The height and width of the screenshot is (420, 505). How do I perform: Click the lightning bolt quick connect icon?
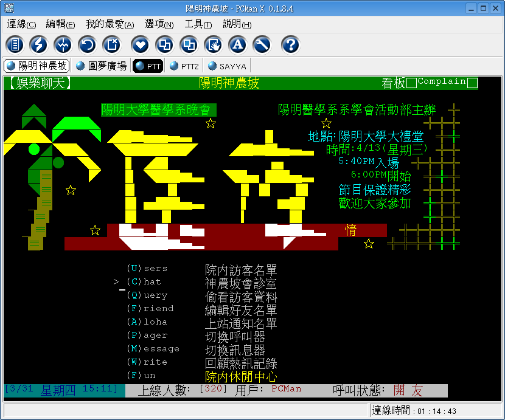pos(39,45)
